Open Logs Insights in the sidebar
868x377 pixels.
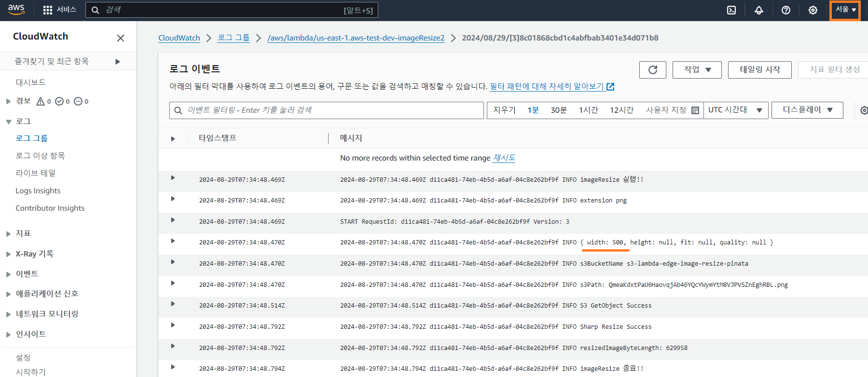[x=38, y=191]
